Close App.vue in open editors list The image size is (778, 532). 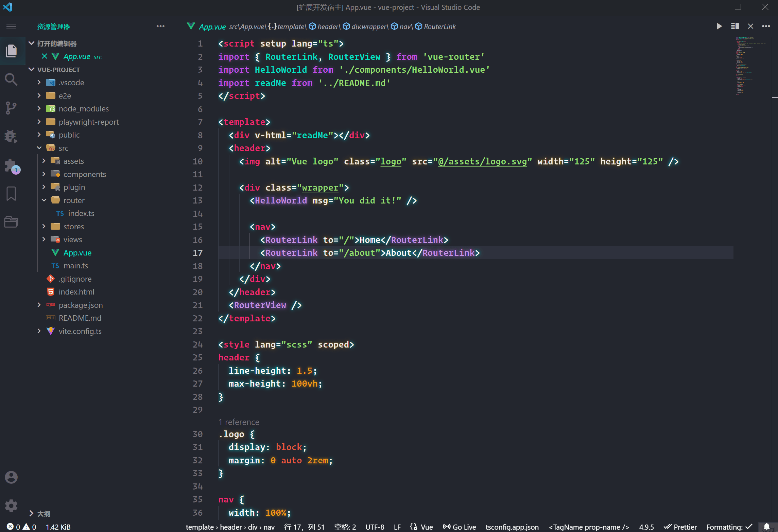point(45,56)
